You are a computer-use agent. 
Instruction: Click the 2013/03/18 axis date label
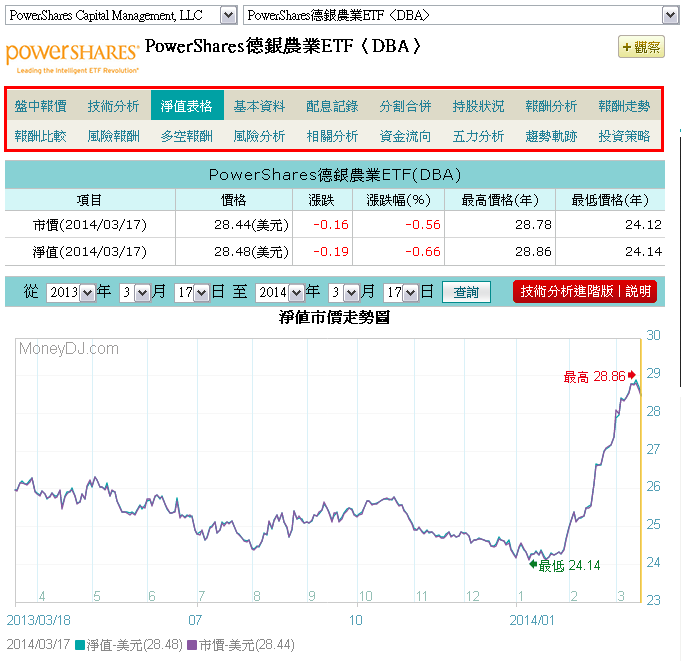(x=39, y=620)
